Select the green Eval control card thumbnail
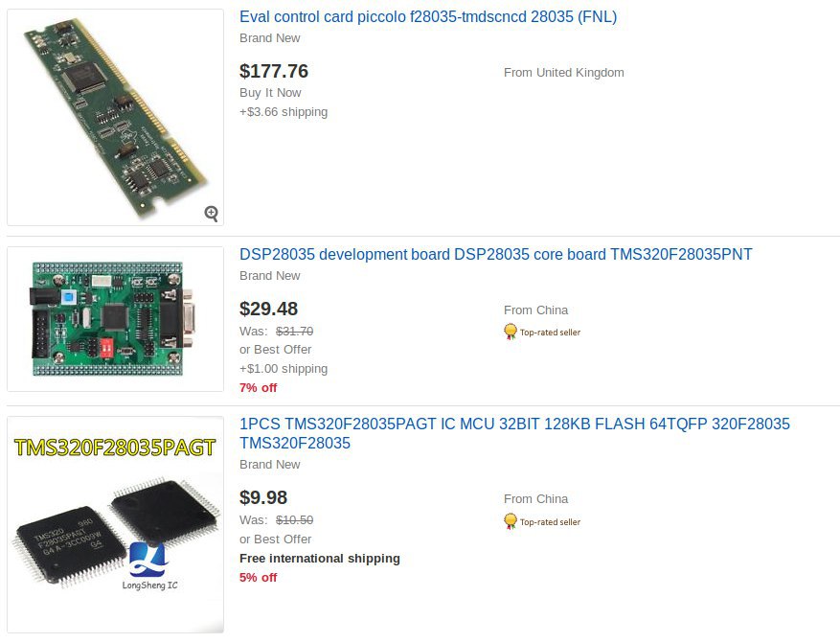 coord(115,117)
